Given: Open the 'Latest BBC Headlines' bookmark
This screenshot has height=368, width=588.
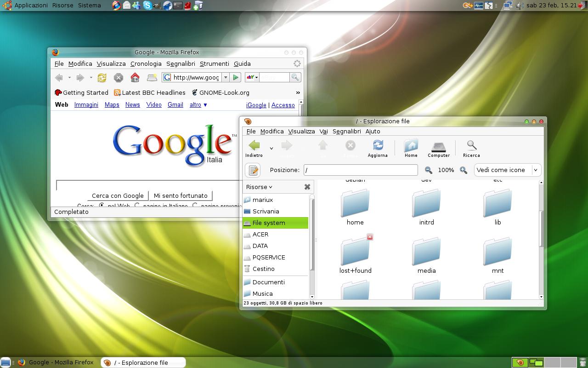Looking at the screenshot, I should [x=150, y=92].
